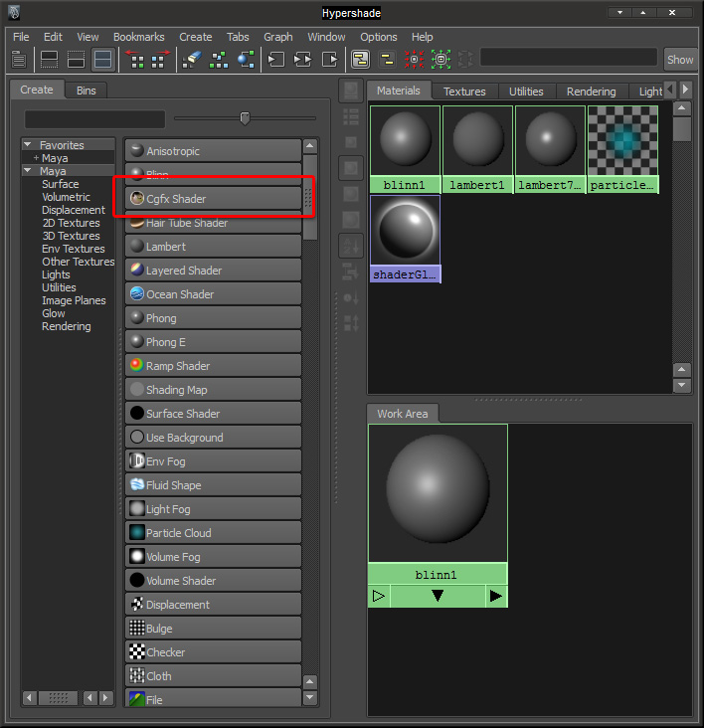Toggle the Sort by Name button

[x=351, y=246]
